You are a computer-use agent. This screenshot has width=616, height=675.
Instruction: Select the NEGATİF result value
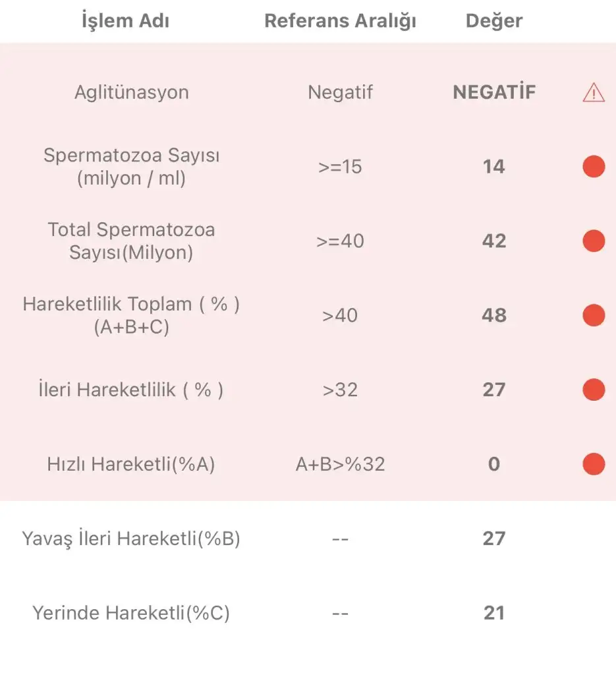pyautogui.click(x=494, y=92)
